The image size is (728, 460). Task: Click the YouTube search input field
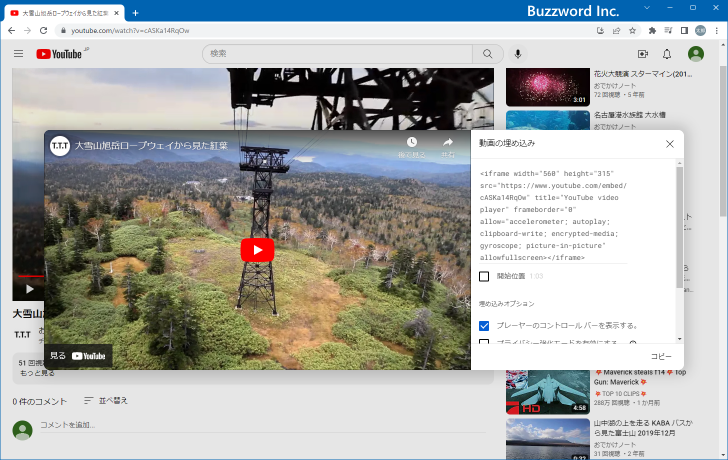pyautogui.click(x=338, y=54)
